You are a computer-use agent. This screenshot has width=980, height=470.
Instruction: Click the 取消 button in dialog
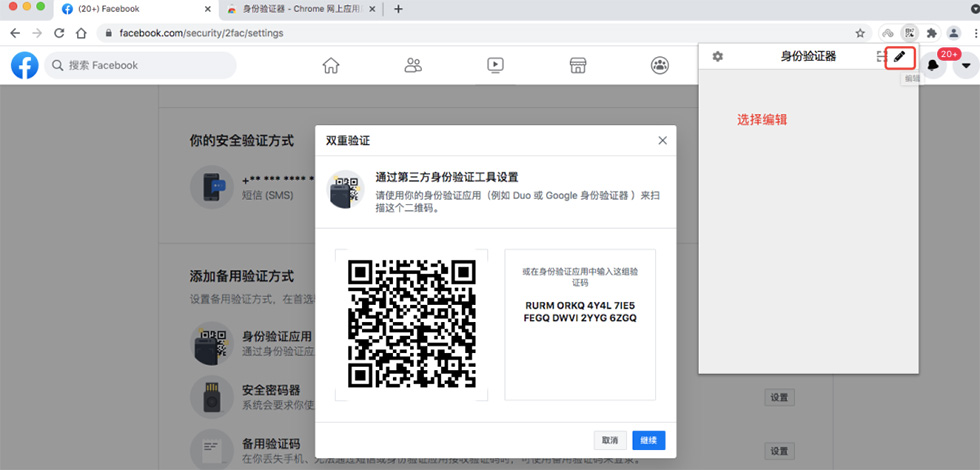click(609, 440)
